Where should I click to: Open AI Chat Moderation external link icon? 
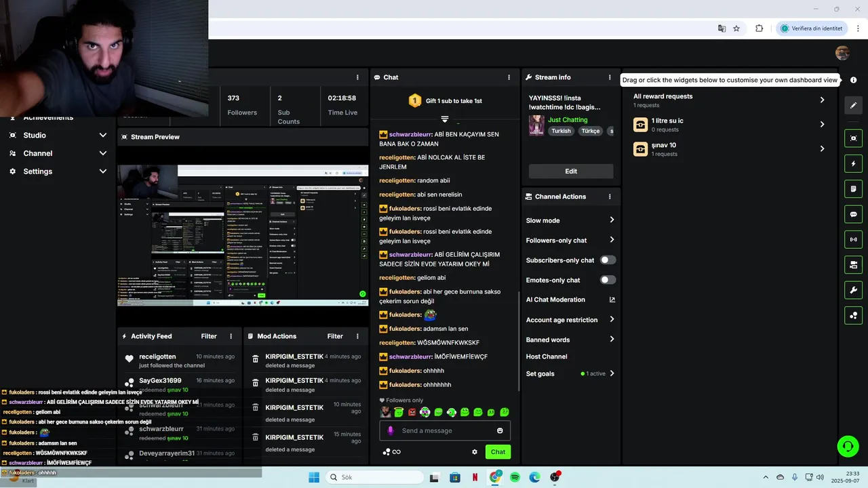(612, 300)
